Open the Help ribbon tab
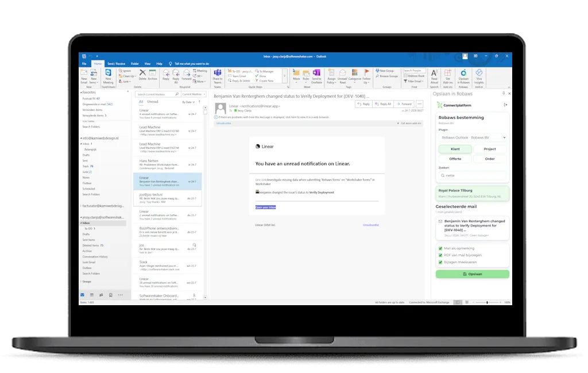 [x=160, y=64]
